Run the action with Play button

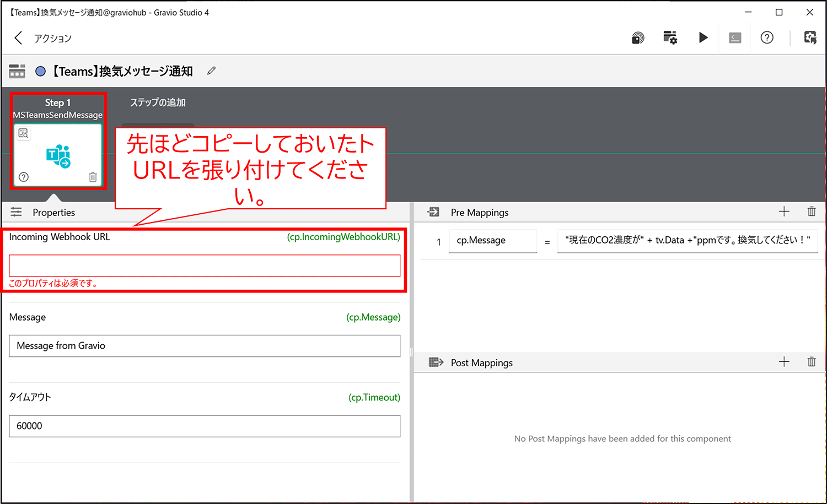tap(703, 37)
